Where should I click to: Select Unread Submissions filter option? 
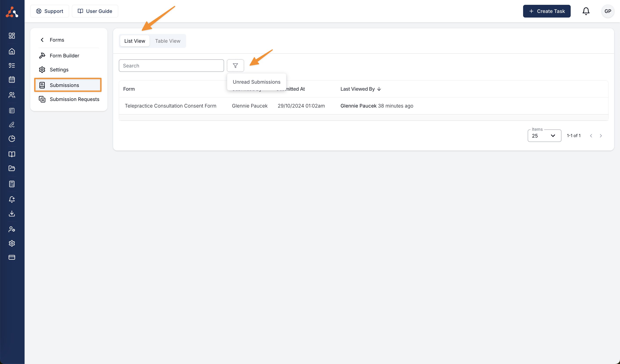(256, 82)
